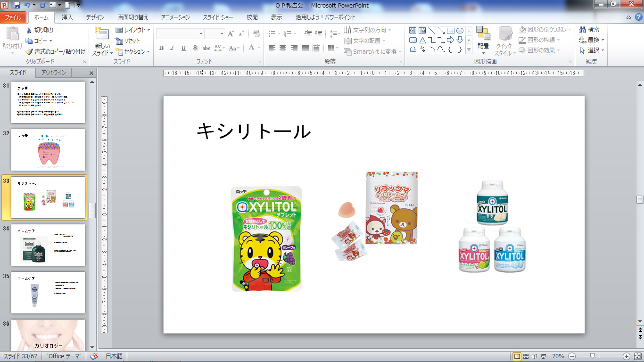Open the Section (セクション) dropdown
The height and width of the screenshot is (362, 644).
[x=133, y=52]
